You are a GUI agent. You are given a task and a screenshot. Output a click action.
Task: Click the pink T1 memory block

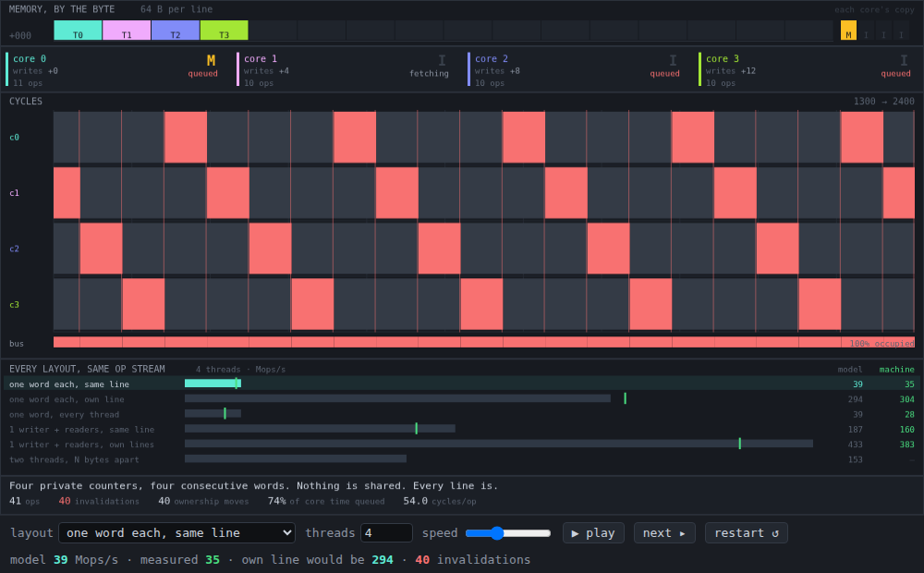click(127, 30)
